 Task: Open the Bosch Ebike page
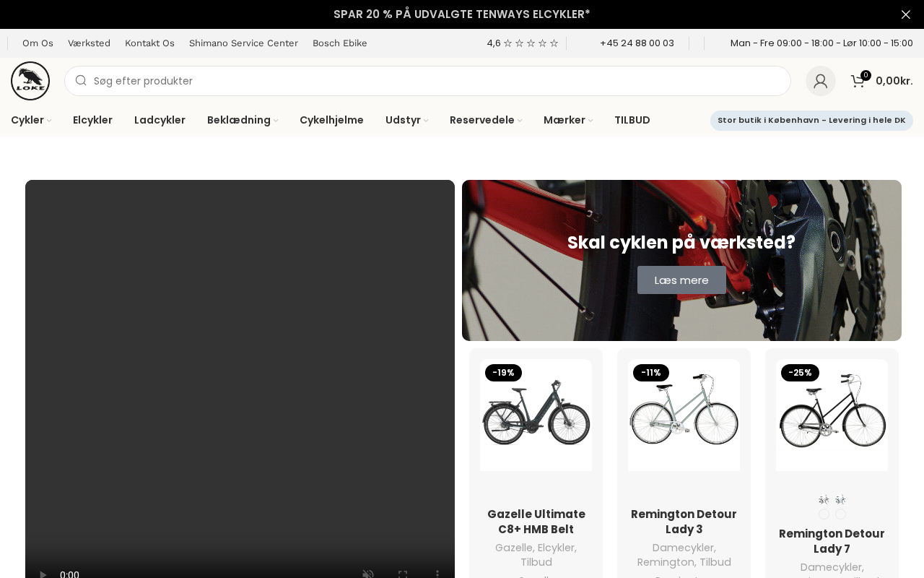[x=340, y=43]
